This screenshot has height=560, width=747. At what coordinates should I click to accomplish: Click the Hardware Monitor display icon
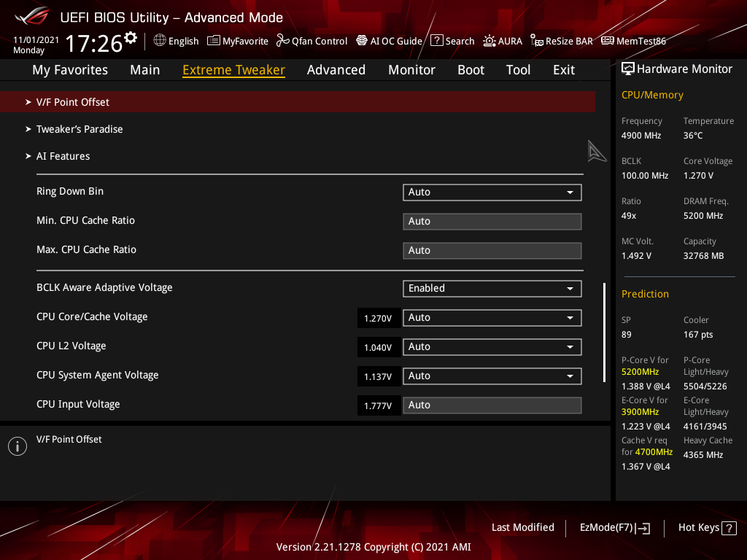coord(628,69)
